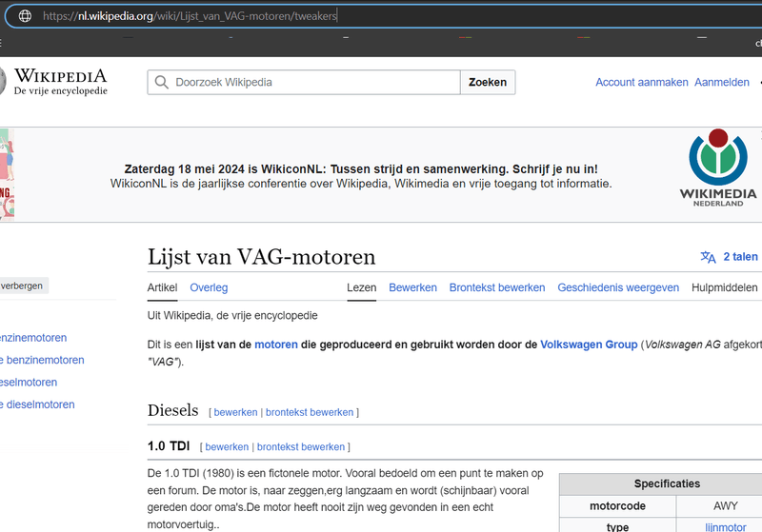Jump to dieselmotoren contents entry
The height and width of the screenshot is (532, 762).
(29, 383)
